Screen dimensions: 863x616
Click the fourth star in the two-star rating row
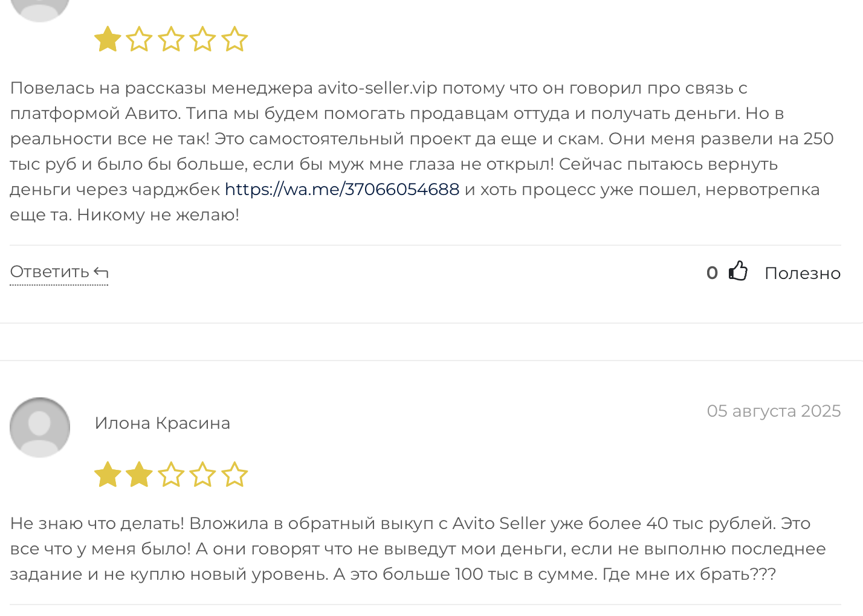(x=204, y=474)
